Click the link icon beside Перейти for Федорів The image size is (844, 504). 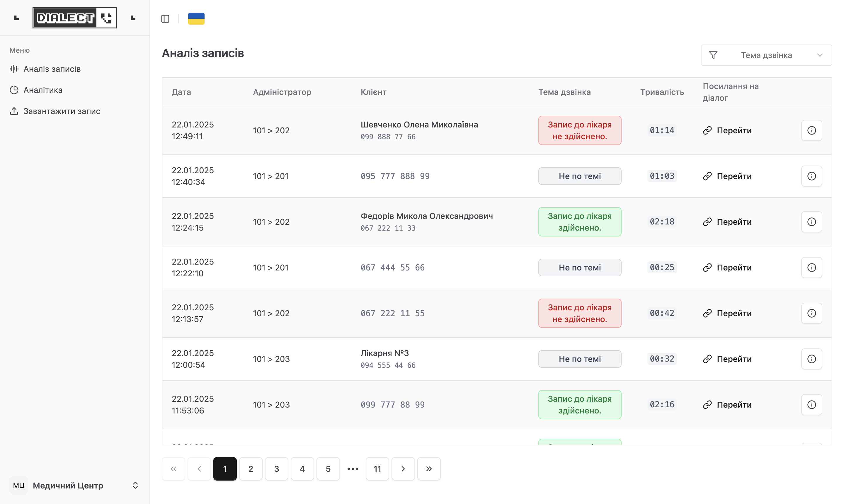pos(708,222)
